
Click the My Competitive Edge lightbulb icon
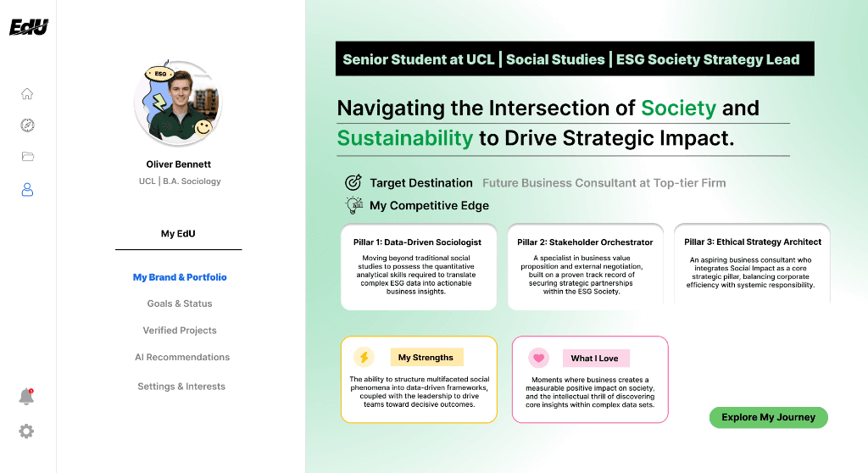click(353, 205)
